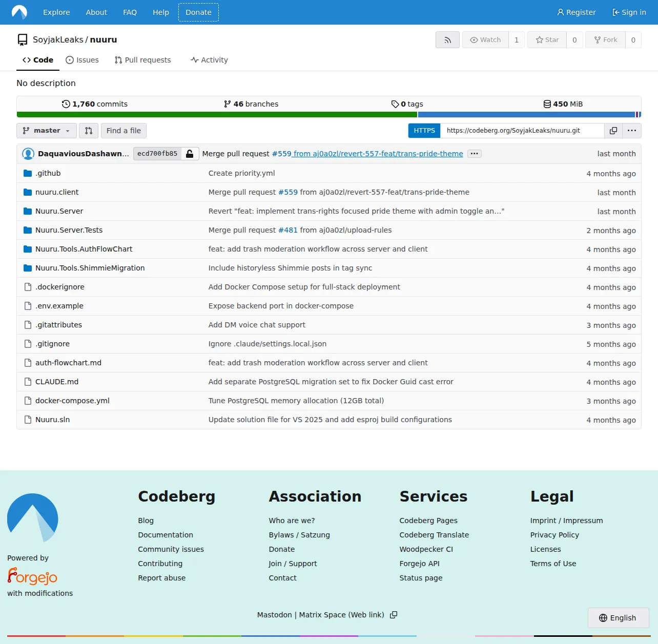Click the .gitattributes file icon
The height and width of the screenshot is (644, 658).
point(28,325)
